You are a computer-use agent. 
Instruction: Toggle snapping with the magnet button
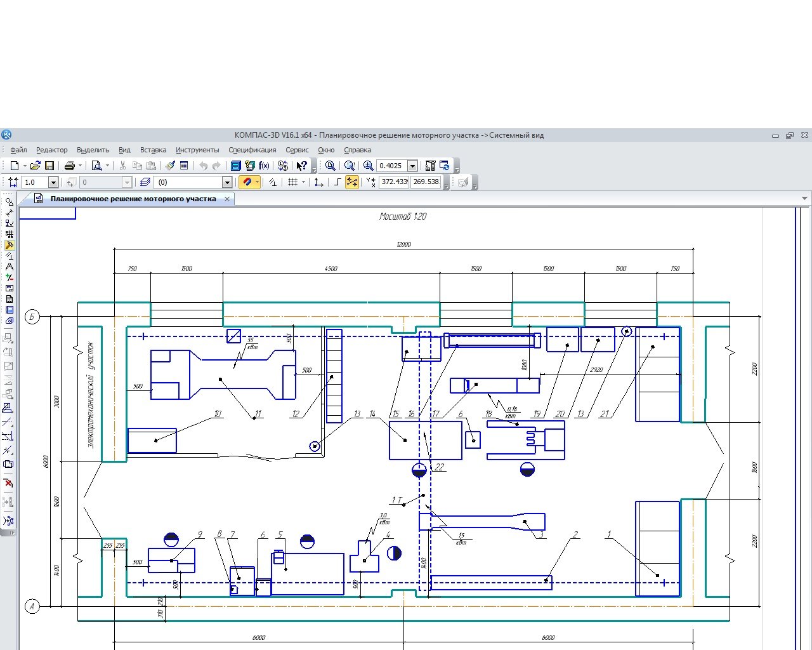[x=247, y=182]
